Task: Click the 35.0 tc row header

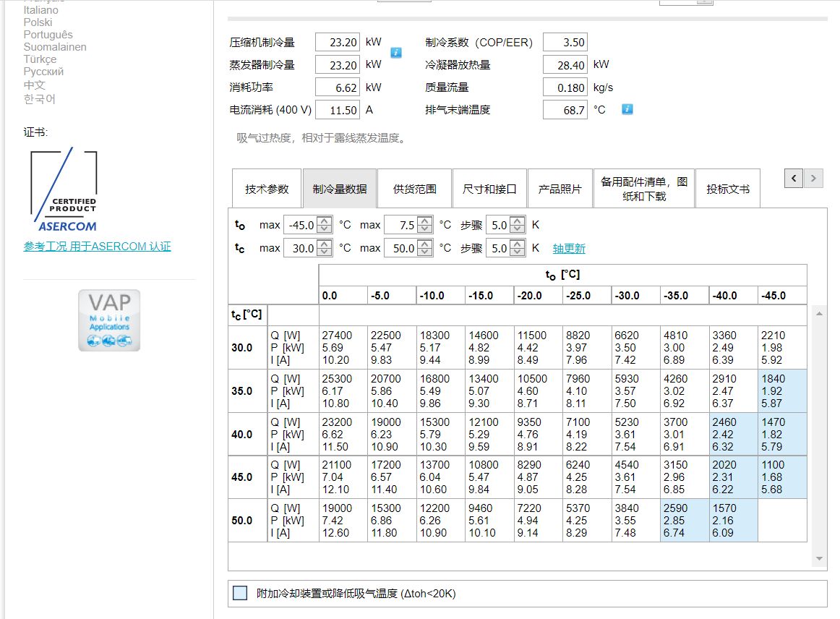Action: click(247, 390)
